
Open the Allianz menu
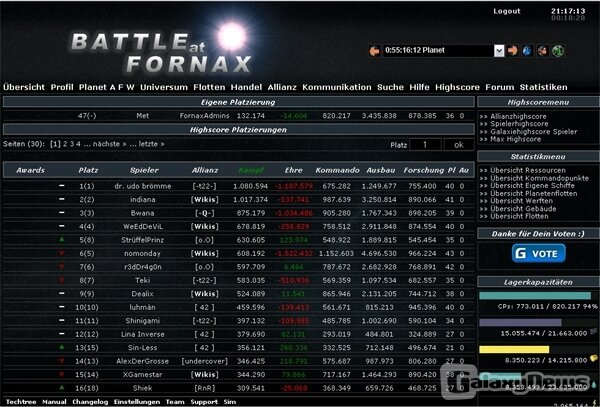(x=282, y=87)
